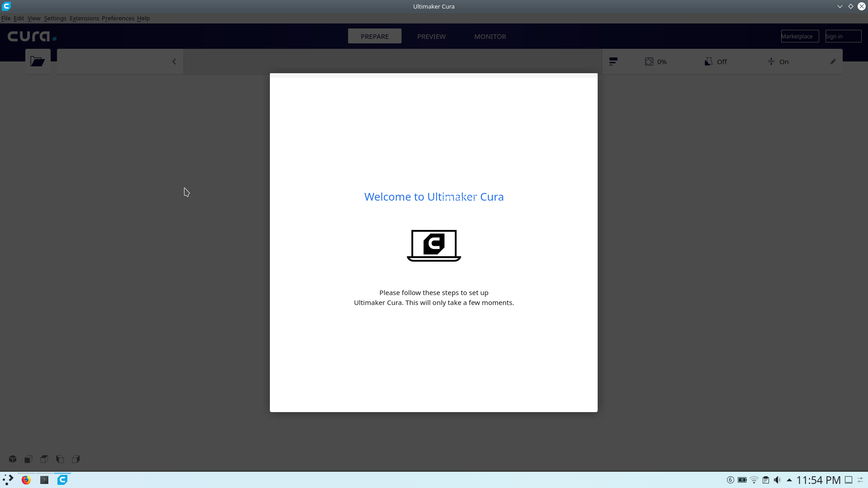Switch to front view cube icon

click(28, 459)
